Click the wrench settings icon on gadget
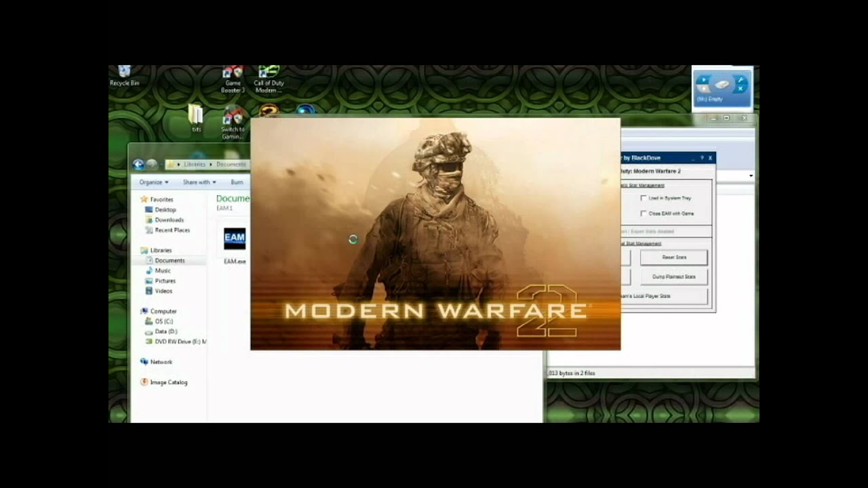 741,80
